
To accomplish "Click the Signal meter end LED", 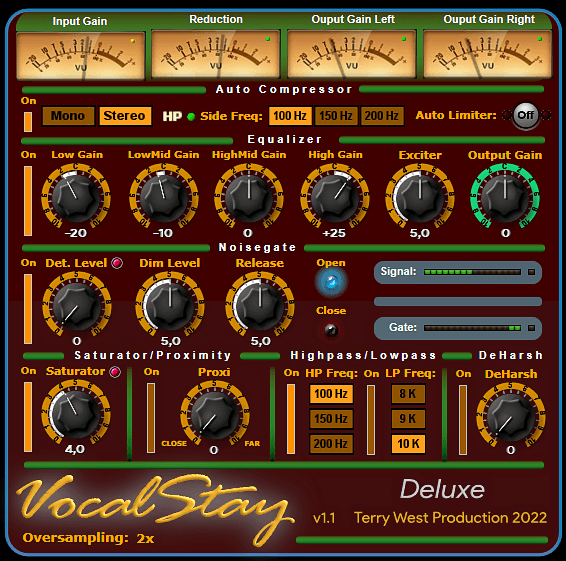I will (x=531, y=272).
